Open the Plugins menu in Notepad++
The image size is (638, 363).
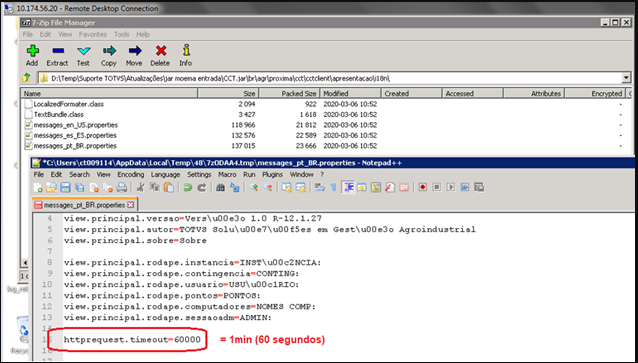(x=272, y=175)
